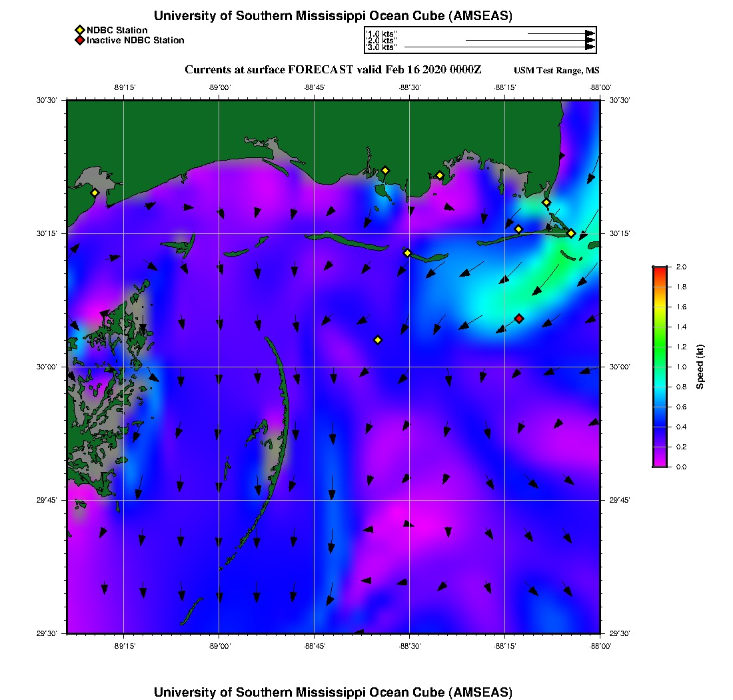Select the southernmost yellow station marker in open water
Screen dimensions: 733x700
coord(378,341)
